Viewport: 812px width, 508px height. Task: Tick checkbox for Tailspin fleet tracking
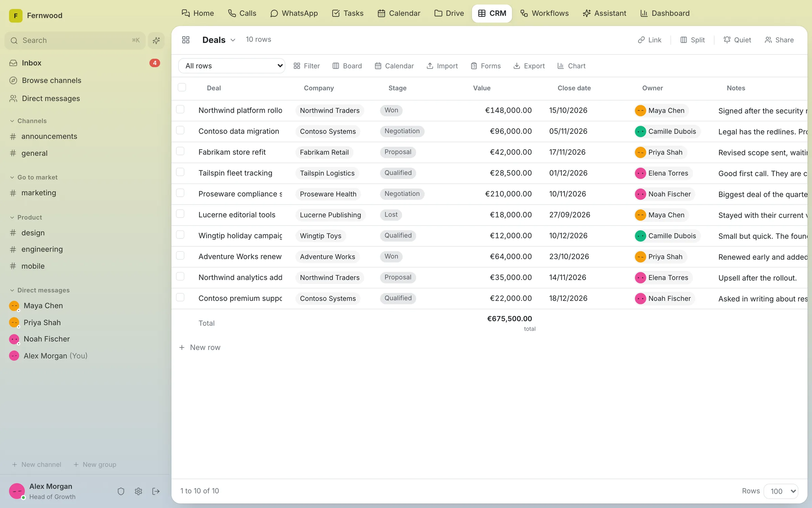(x=180, y=172)
